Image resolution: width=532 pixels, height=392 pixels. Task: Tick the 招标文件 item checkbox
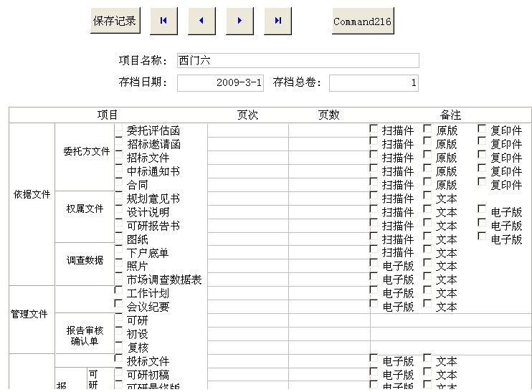click(x=118, y=155)
